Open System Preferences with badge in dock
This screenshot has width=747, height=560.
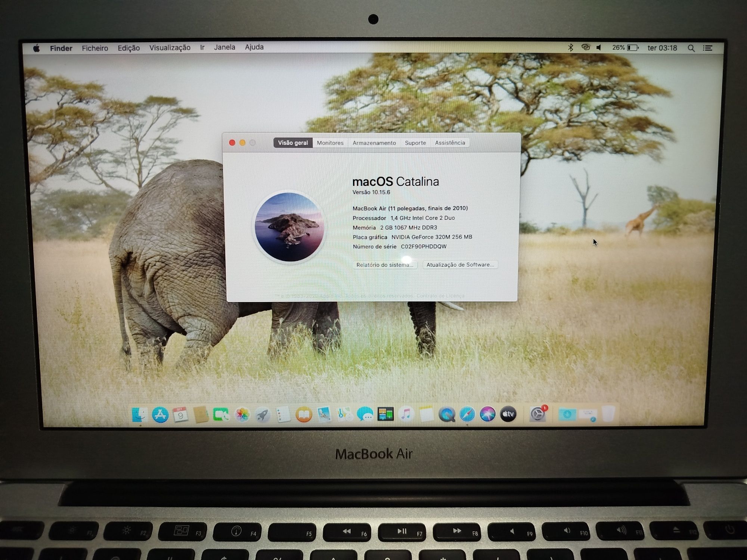click(x=538, y=414)
